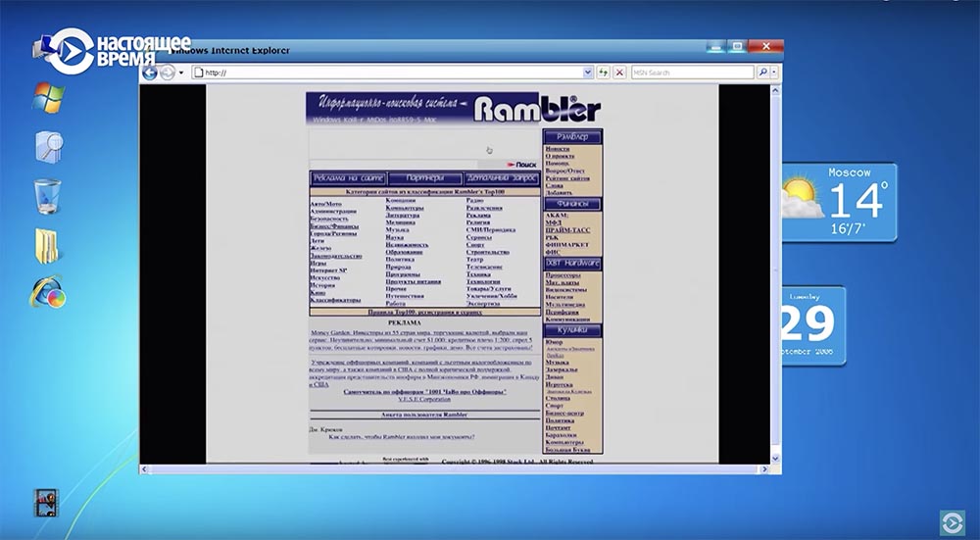Viewport: 980px width, 540px height.
Task: Select the Рэмблер sidebar header
Action: [x=572, y=137]
